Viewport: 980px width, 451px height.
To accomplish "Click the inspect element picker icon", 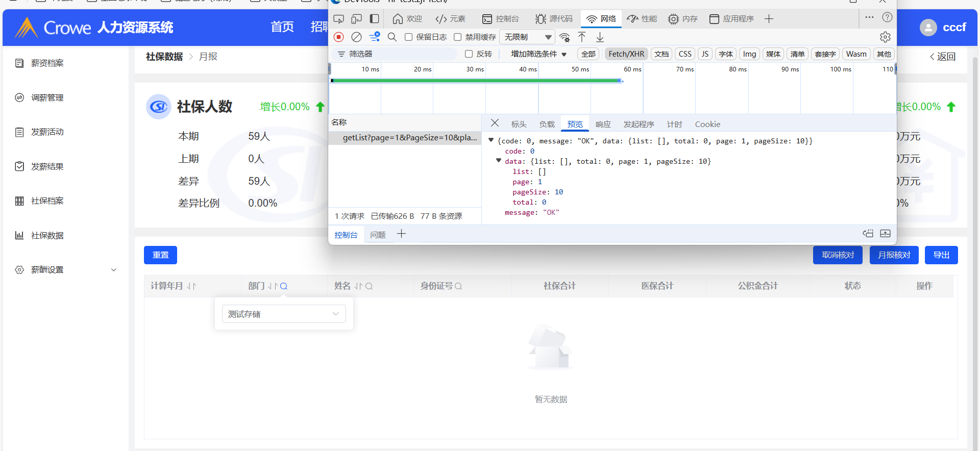I will click(x=338, y=19).
